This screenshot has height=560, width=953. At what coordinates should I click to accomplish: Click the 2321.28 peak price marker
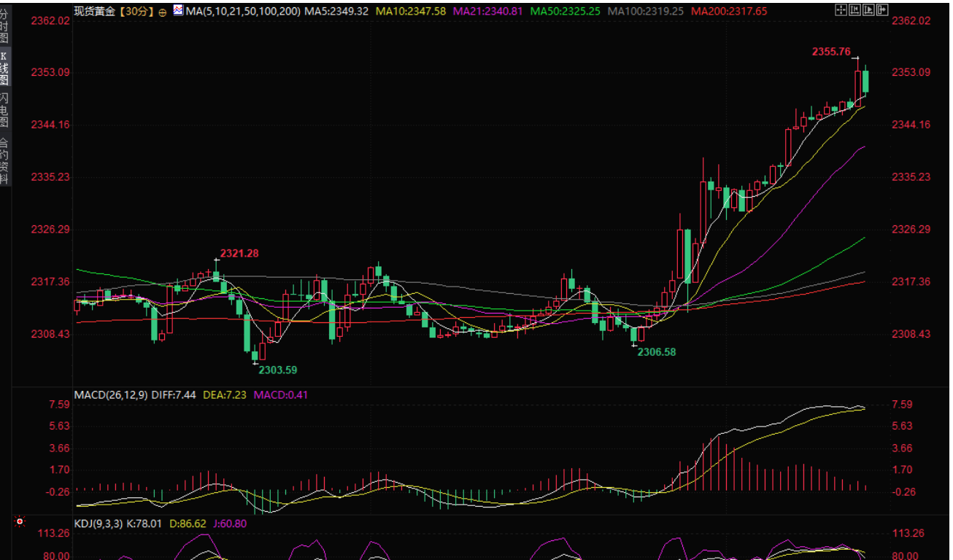click(239, 253)
